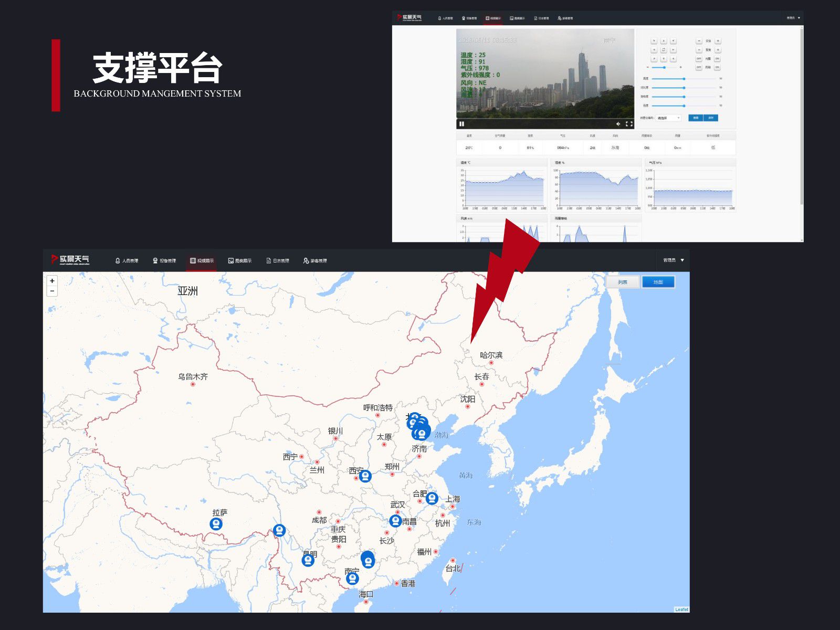Open 管理员 dropdown in map window
840x630 pixels.
pos(674,260)
